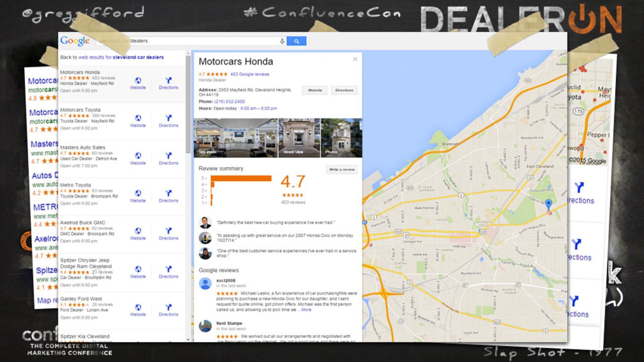
Task: Click the blue search magnifier button
Action: pos(296,41)
